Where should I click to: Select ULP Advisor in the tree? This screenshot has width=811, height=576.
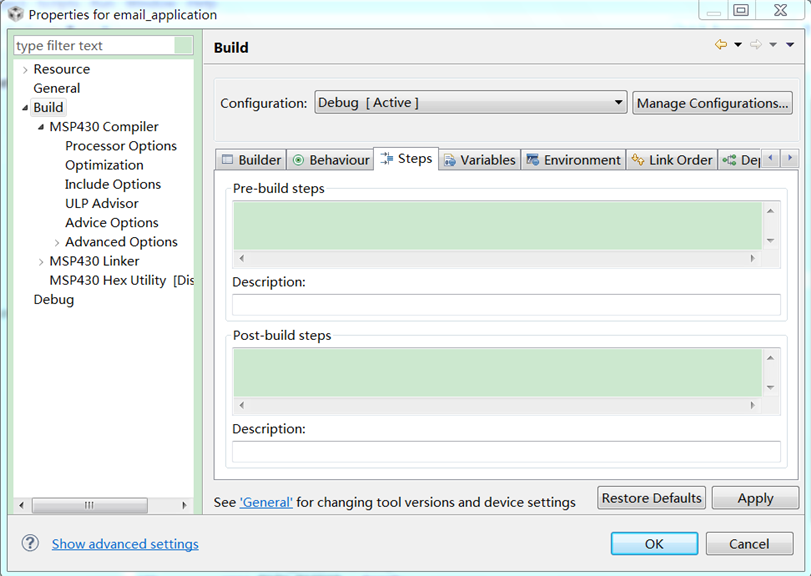102,204
